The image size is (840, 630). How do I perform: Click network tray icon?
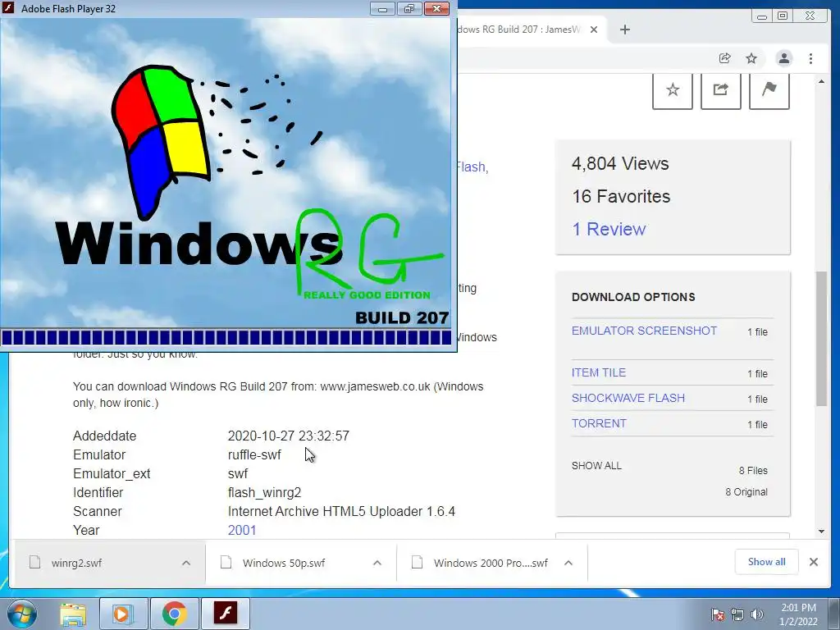(737, 614)
